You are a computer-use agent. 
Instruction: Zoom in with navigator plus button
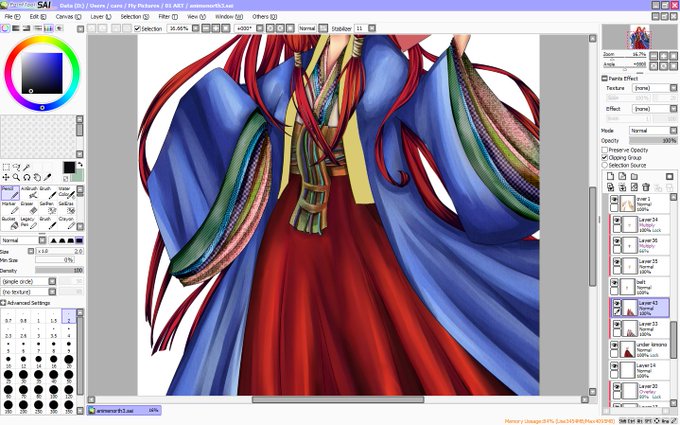click(x=664, y=56)
